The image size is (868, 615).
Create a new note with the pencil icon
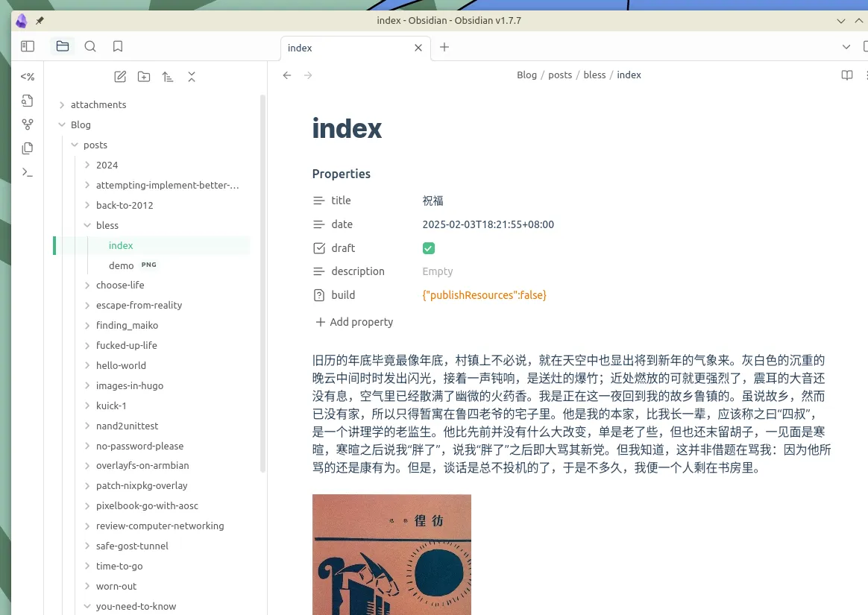(x=120, y=77)
